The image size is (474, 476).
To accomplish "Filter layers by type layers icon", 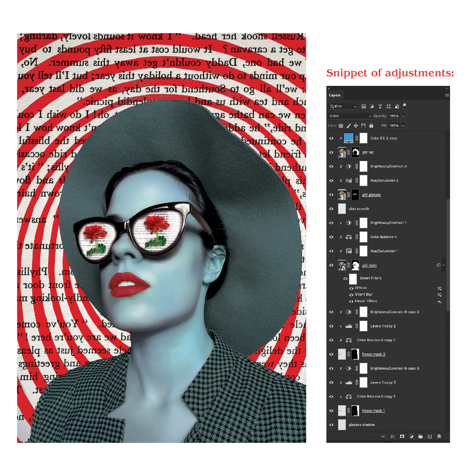I will click(380, 106).
